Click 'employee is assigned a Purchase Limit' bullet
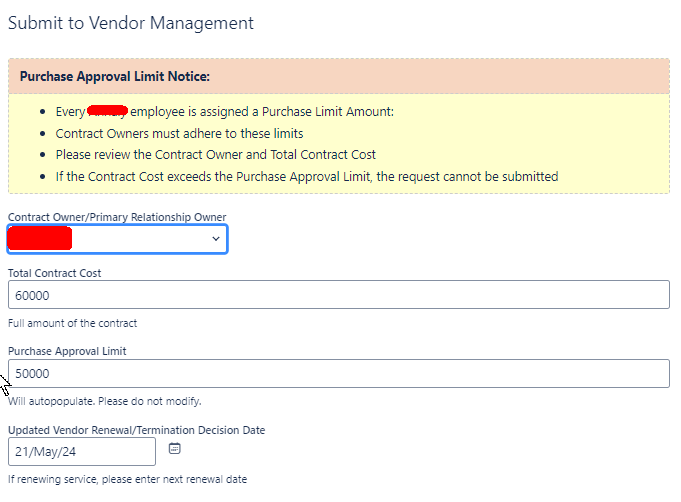The image size is (681, 502). 225,112
